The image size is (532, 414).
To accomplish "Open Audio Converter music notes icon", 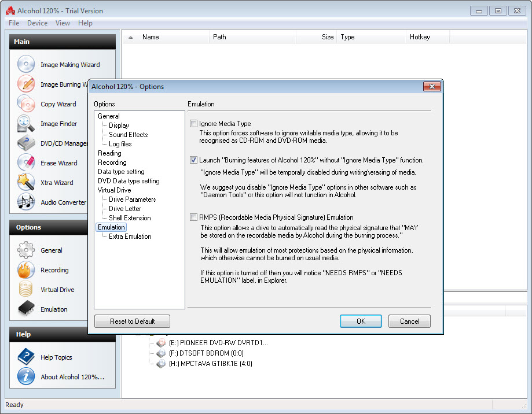I will click(26, 202).
